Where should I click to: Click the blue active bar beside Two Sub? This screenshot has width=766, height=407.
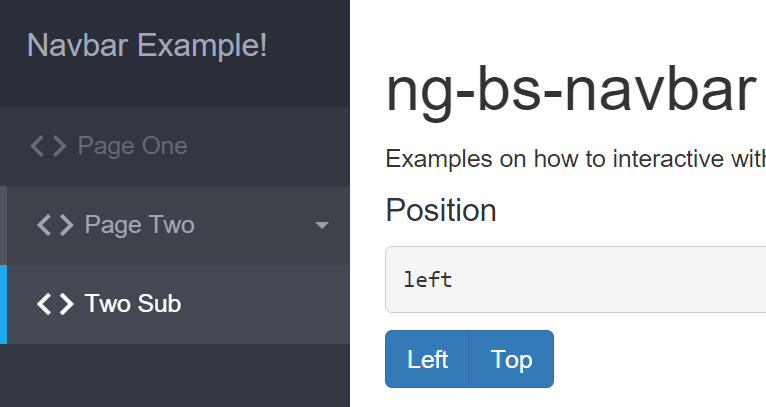3,304
